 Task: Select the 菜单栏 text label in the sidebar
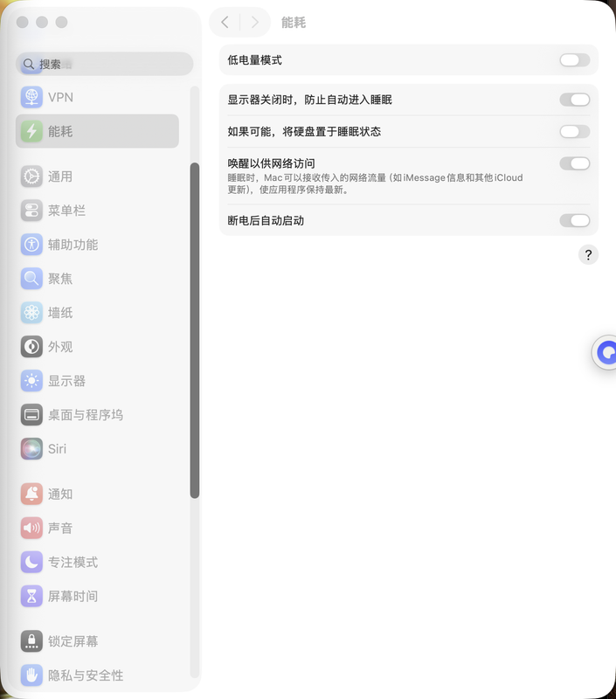click(x=66, y=211)
